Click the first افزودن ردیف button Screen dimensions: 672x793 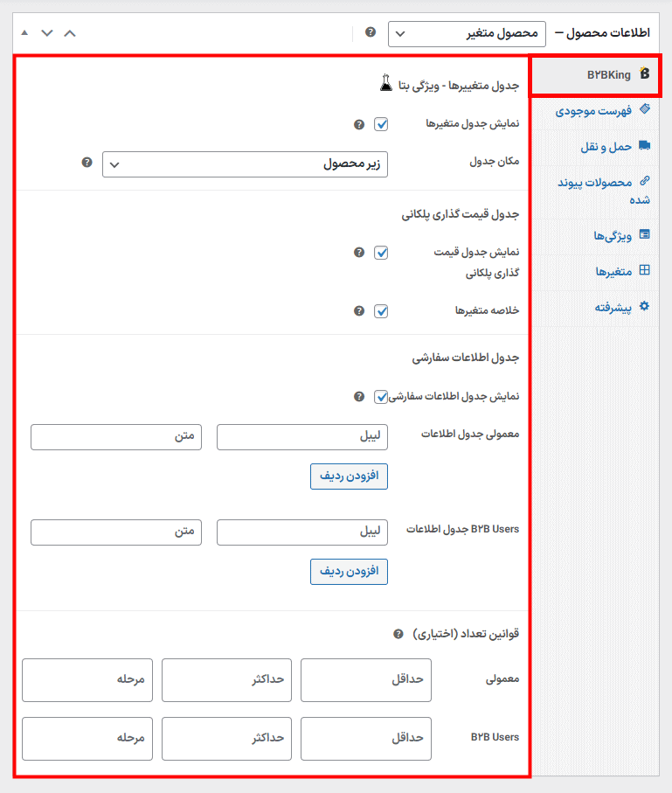coord(349,477)
